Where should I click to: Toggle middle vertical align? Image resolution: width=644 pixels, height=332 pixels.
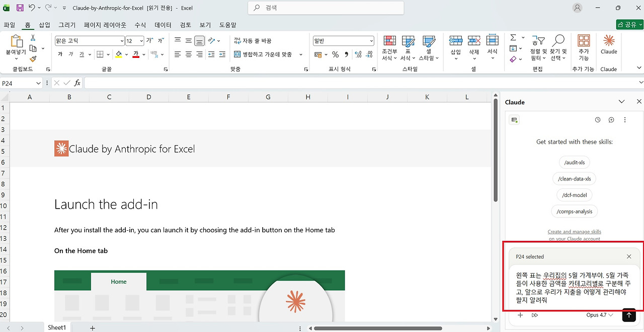188,41
